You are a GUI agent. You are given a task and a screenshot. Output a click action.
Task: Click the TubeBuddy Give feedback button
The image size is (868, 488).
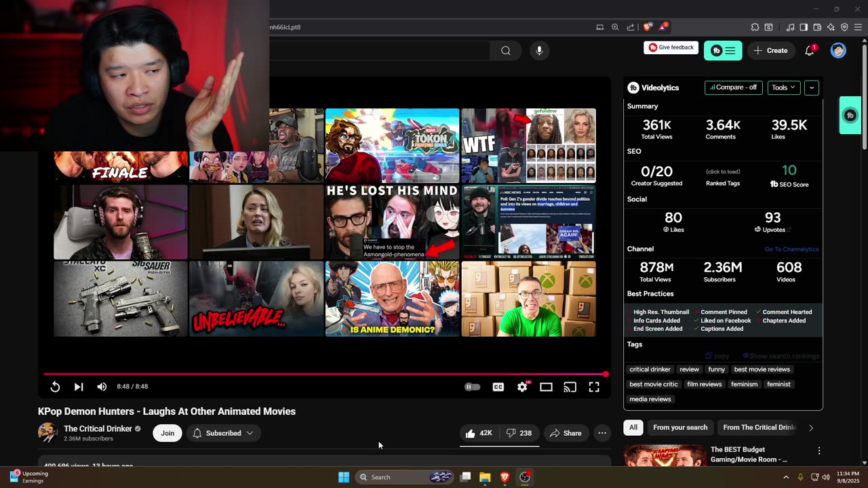click(671, 47)
